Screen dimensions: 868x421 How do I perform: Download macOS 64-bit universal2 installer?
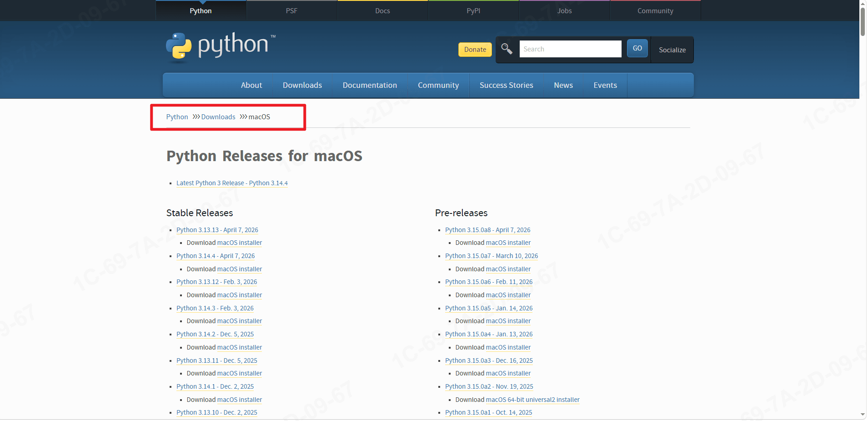[533, 400]
